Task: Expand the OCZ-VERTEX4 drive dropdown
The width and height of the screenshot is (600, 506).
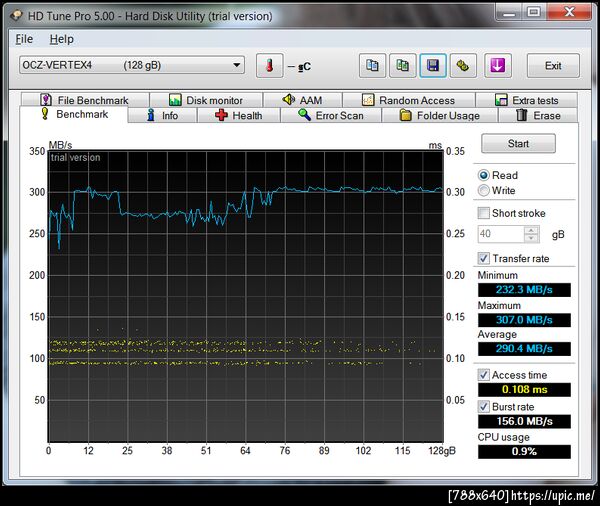Action: [x=237, y=66]
